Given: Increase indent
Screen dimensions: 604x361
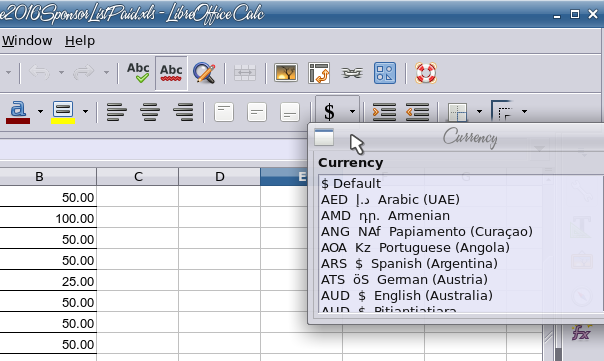Looking at the screenshot, I should click(x=384, y=112).
